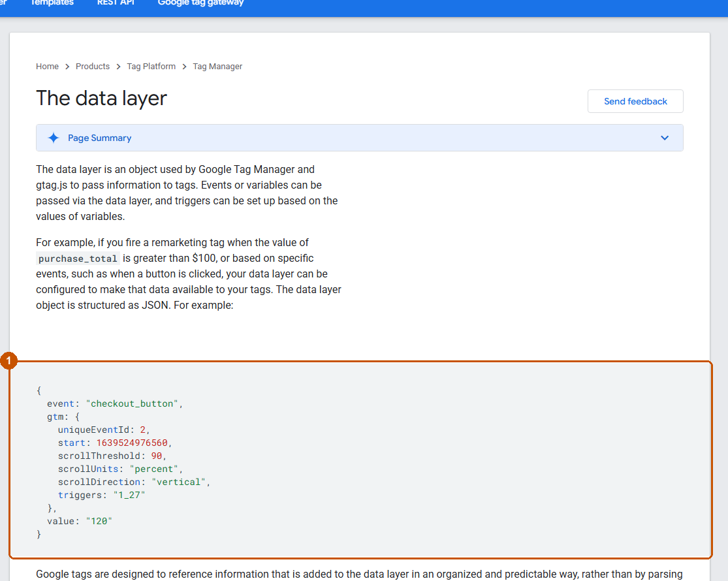Click 'The data layer' page heading

pyautogui.click(x=102, y=99)
